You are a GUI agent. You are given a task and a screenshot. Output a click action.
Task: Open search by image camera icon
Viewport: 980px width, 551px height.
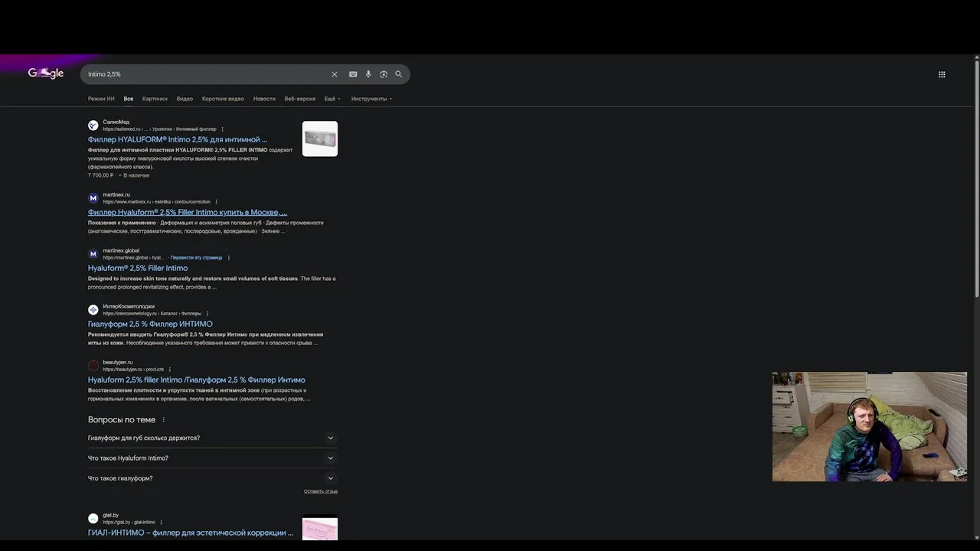(384, 74)
